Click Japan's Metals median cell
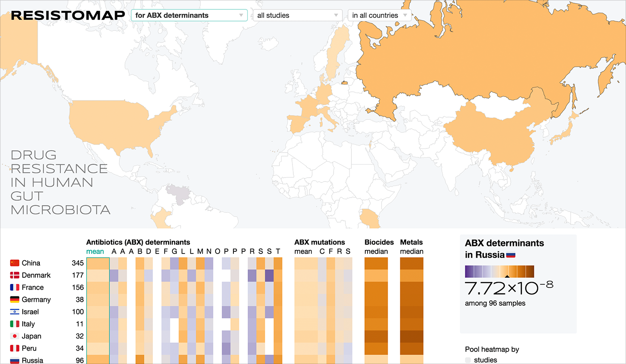Image resolution: width=626 pixels, height=364 pixels. [411, 336]
